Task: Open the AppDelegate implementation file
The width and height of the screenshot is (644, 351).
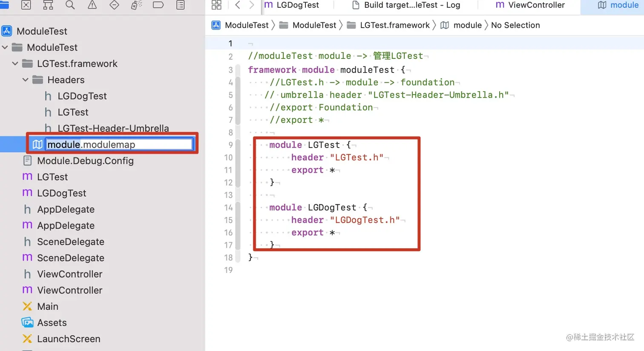Action: click(x=66, y=226)
